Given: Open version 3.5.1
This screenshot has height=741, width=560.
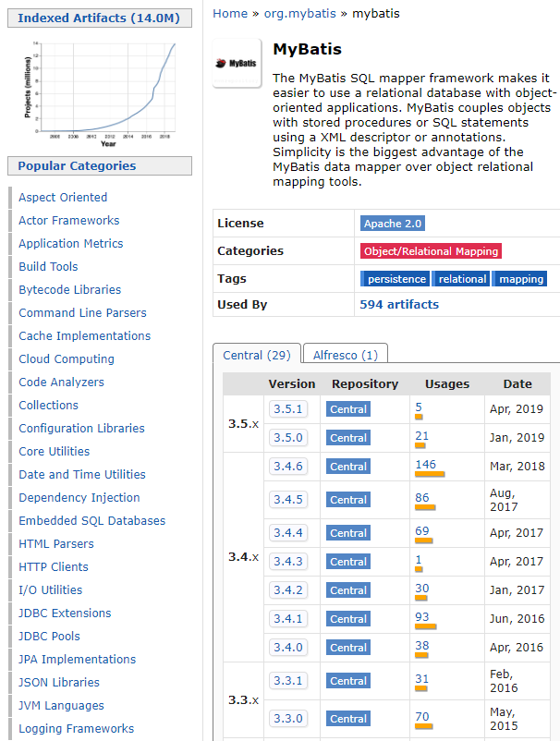Looking at the screenshot, I should tap(287, 408).
